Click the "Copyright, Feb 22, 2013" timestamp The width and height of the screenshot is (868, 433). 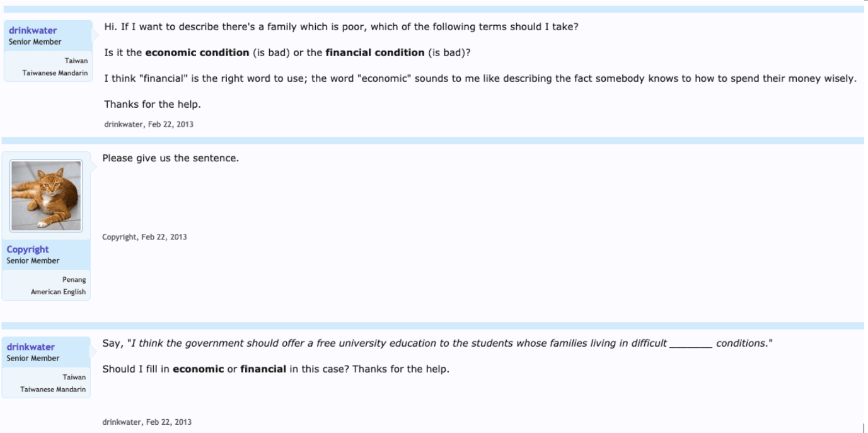click(144, 237)
